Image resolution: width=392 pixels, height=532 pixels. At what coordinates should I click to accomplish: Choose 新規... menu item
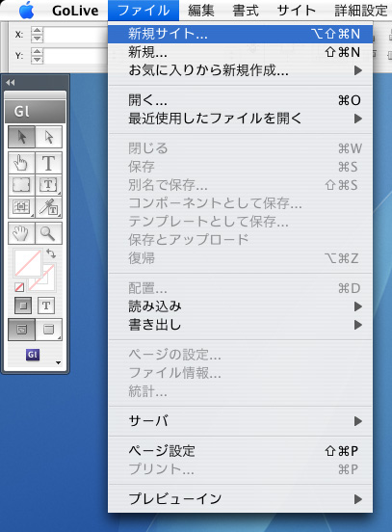click(240, 52)
